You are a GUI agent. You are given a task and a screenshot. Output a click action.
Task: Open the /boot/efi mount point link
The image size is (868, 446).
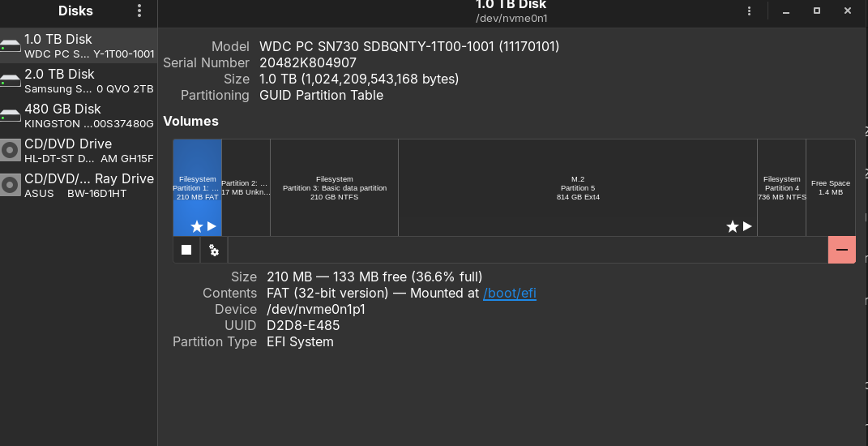[x=510, y=293]
